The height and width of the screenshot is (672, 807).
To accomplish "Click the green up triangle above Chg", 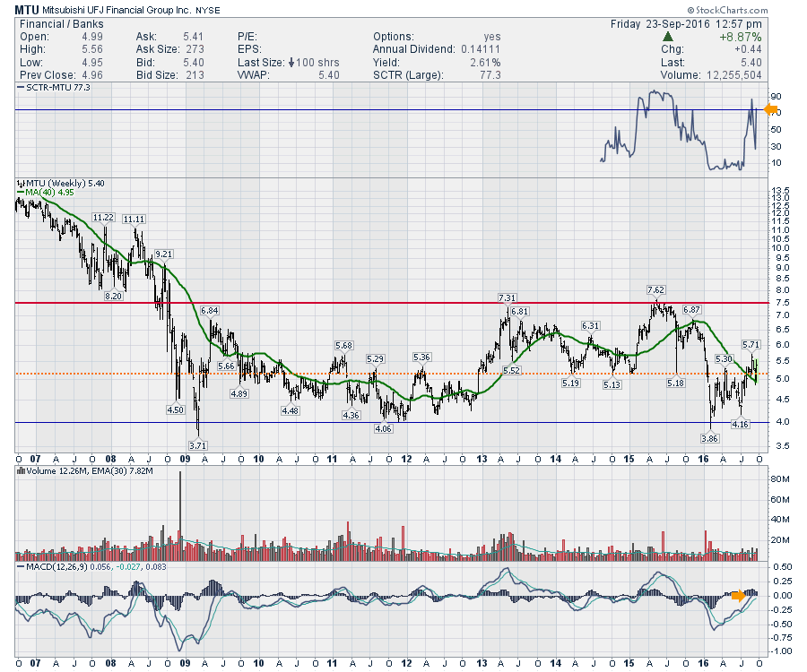I will click(x=668, y=37).
